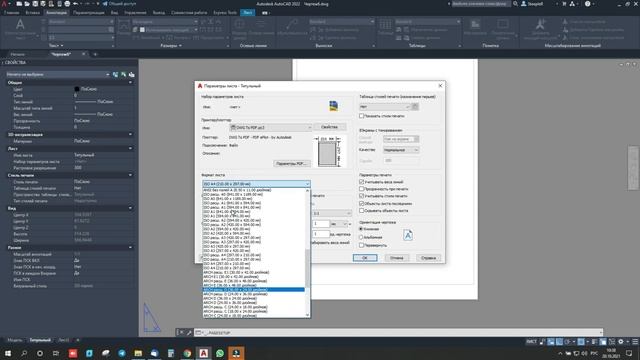This screenshot has width=640, height=360.
Task: Click the Свойства button next to printer name
Action: pyautogui.click(x=329, y=127)
